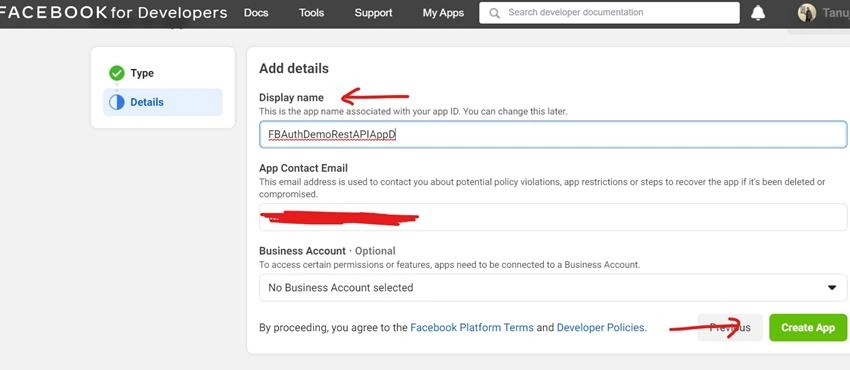Open the Business Account dropdown
The width and height of the screenshot is (850, 370).
click(x=553, y=288)
